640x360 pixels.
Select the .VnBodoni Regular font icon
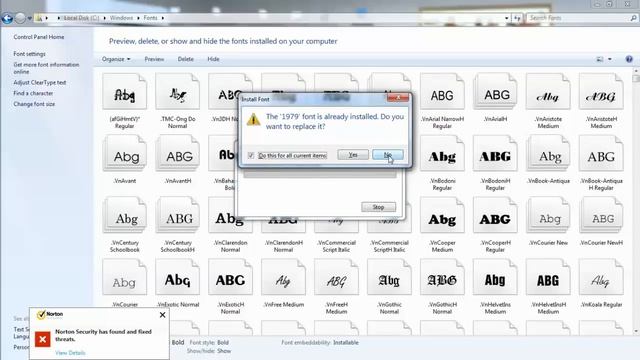(442, 153)
